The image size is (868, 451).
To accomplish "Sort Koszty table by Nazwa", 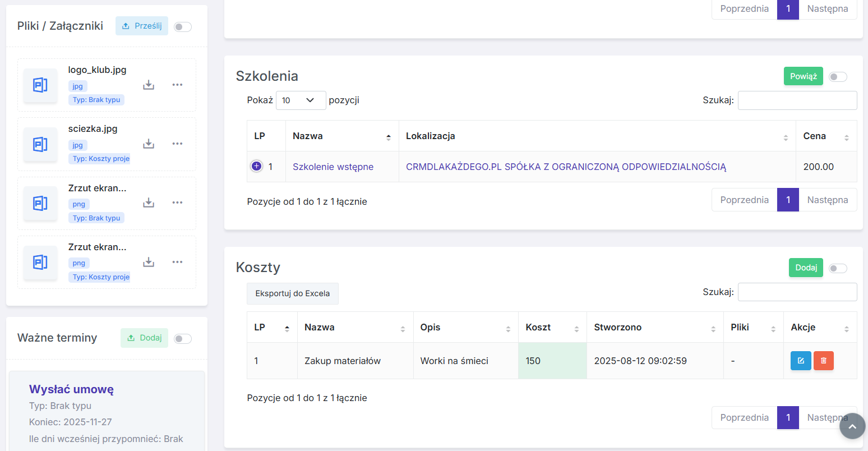I will click(355, 327).
